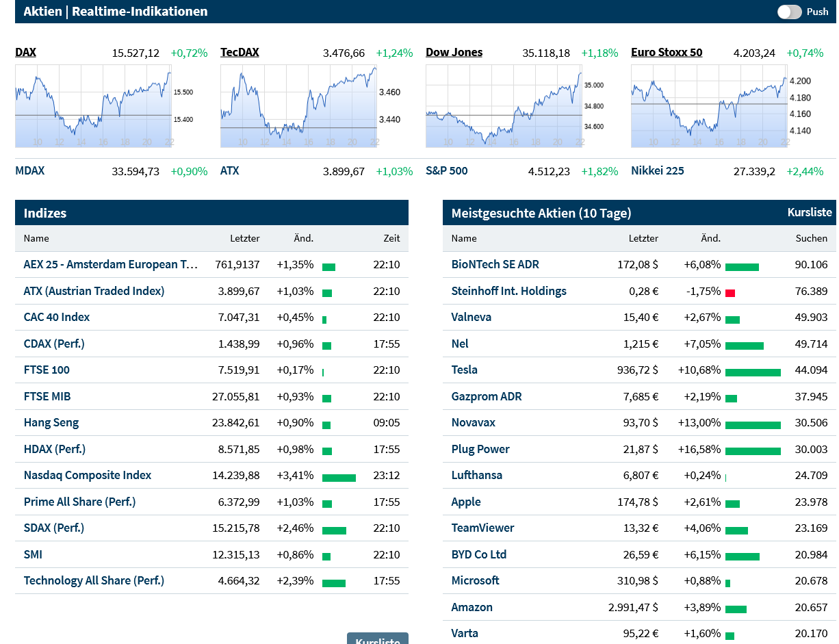The width and height of the screenshot is (839, 644).
Task: Open Kursliste link in Meistgesuchte Aktien header
Action: (x=810, y=213)
